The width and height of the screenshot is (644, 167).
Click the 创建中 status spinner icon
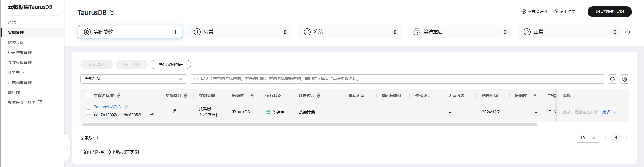point(268,112)
